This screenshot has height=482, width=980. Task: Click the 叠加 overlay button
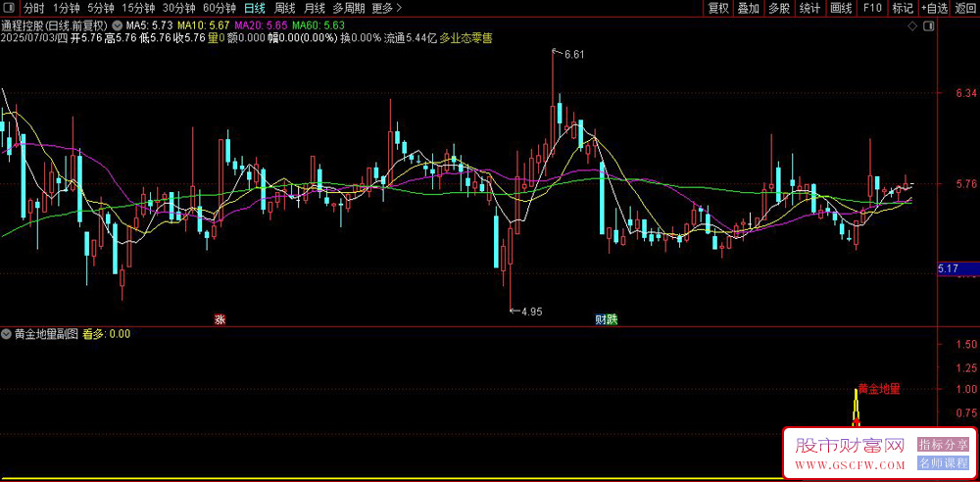click(748, 8)
